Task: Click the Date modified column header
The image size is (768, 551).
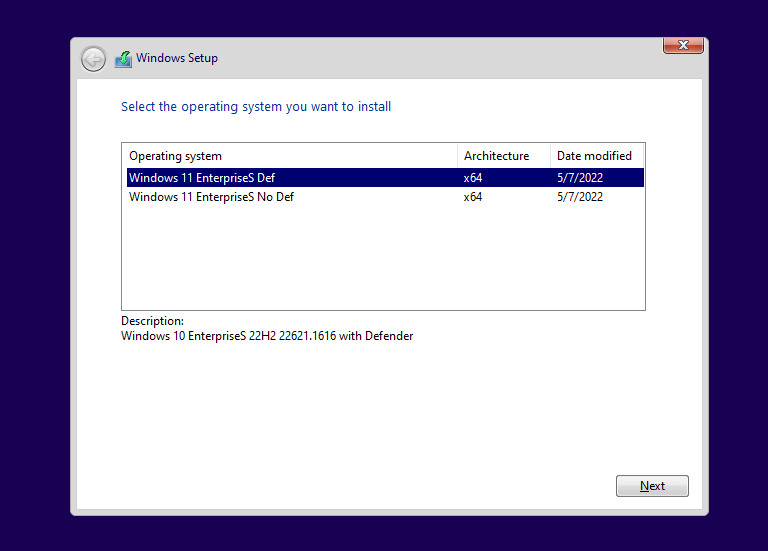Action: coord(597,156)
